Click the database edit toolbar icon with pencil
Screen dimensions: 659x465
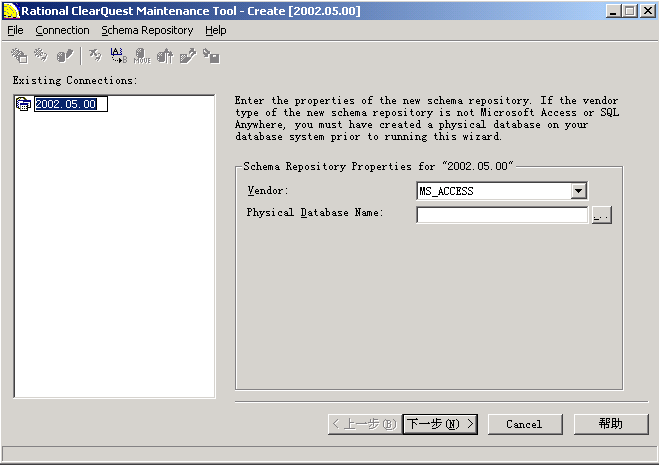tap(65, 55)
